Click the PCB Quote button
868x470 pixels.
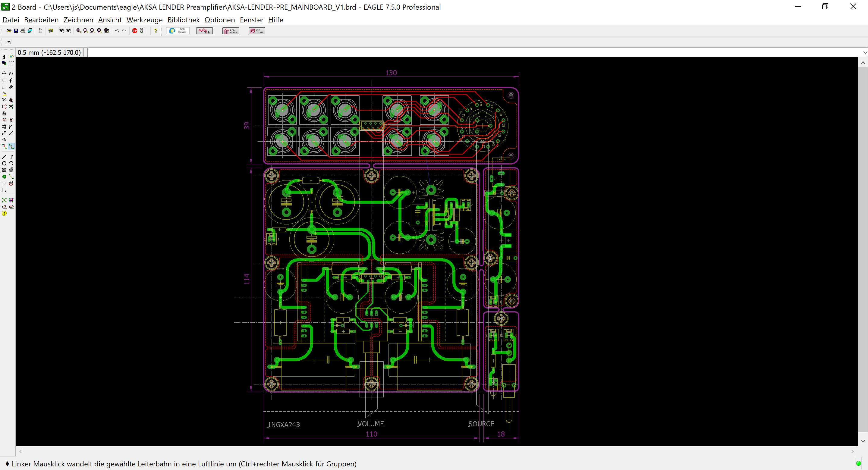(x=231, y=31)
